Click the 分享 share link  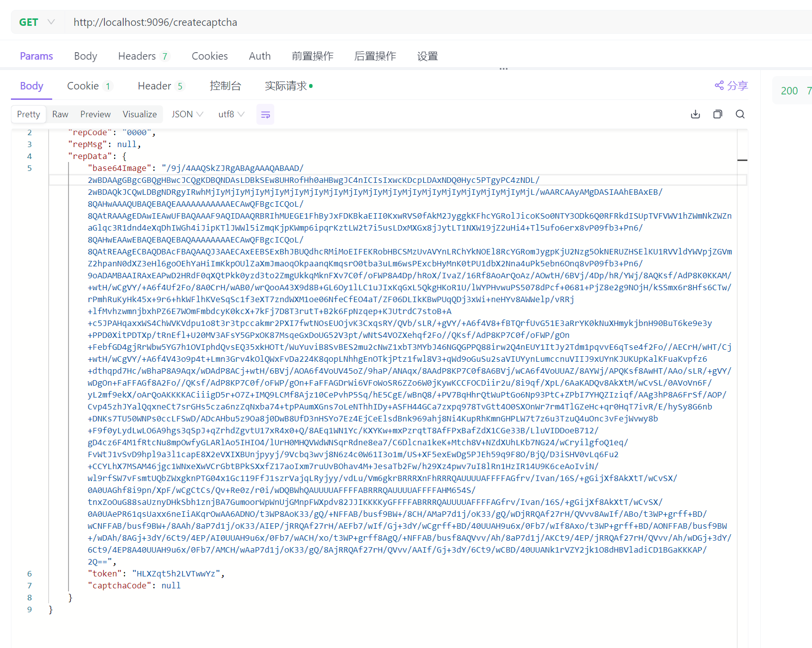[x=731, y=85]
